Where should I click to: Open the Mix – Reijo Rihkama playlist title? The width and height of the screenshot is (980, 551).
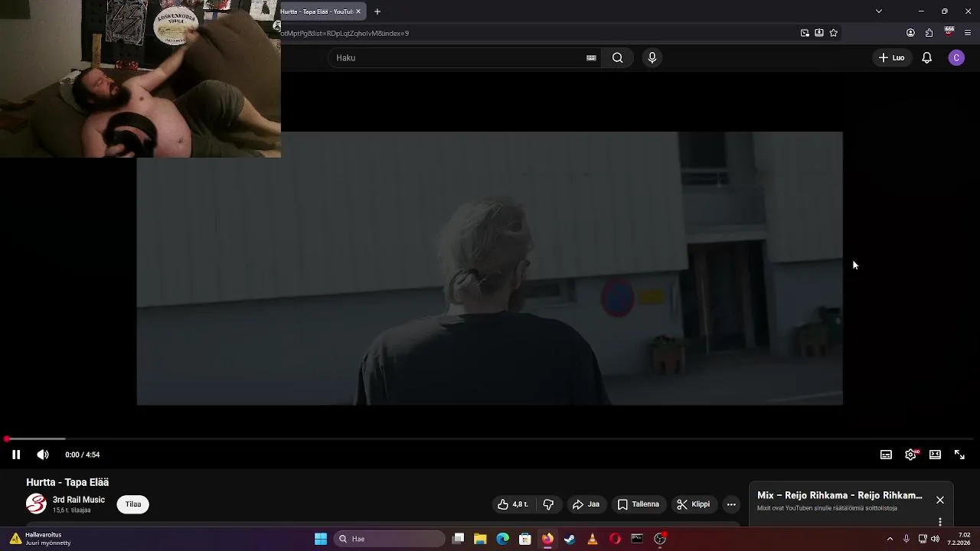click(839, 495)
